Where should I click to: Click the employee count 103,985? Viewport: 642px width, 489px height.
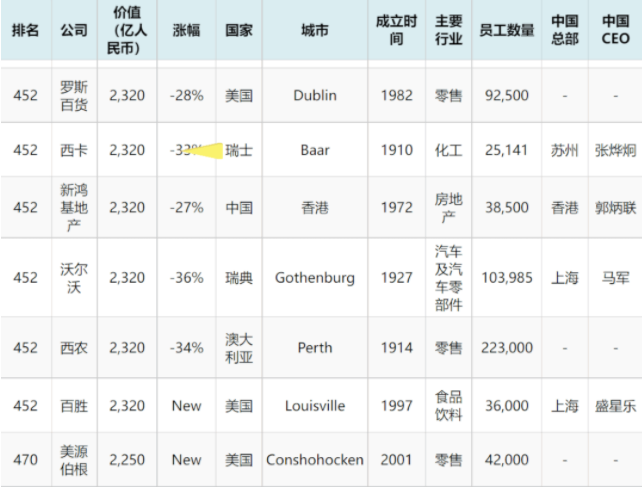[507, 278]
